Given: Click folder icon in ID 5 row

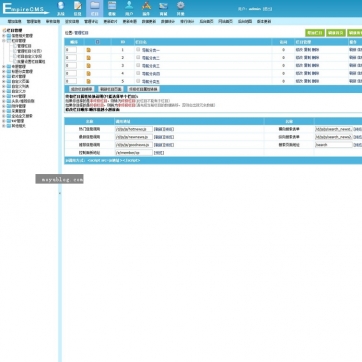Looking at the screenshot, I should click(88, 81).
